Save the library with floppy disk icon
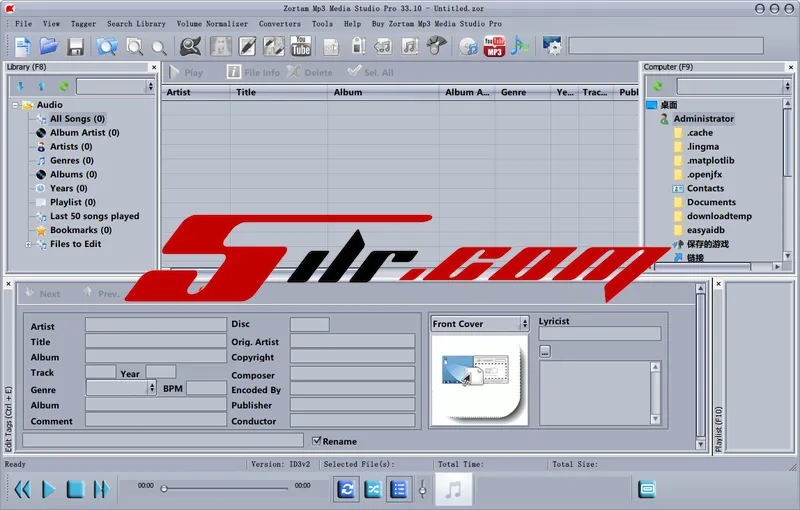 tap(76, 47)
